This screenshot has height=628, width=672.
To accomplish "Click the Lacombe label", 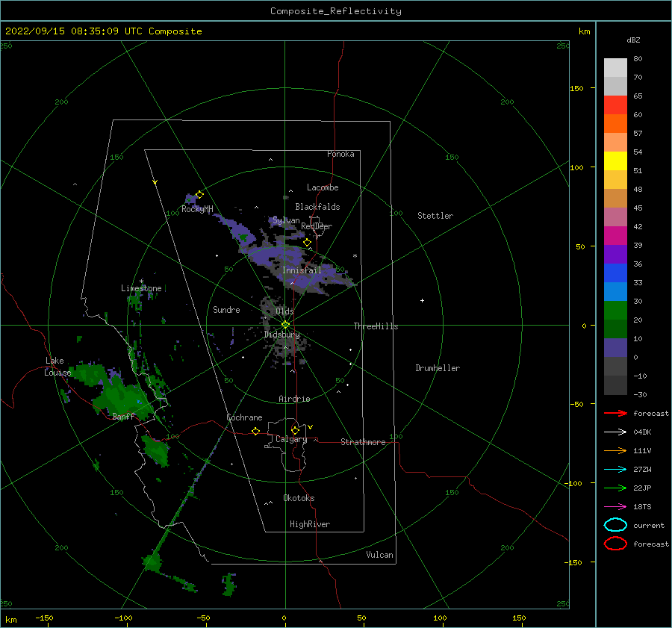I will tap(323, 187).
